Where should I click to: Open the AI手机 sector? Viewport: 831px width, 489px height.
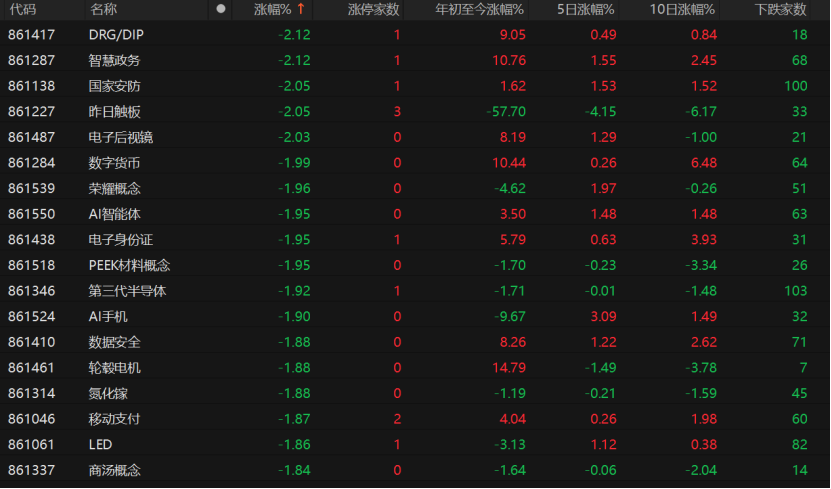tap(108, 316)
